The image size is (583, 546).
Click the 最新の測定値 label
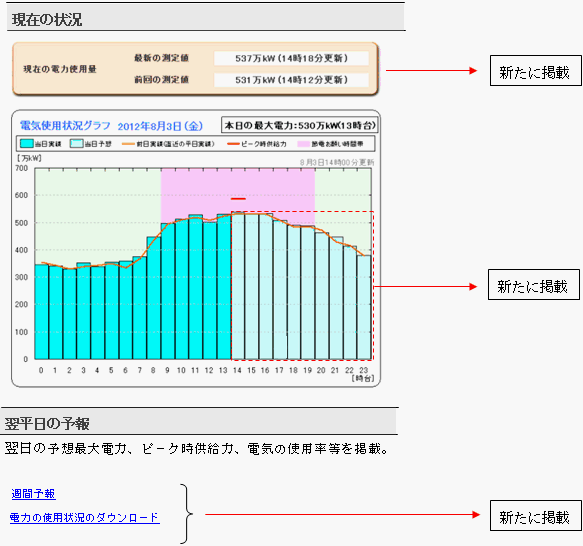(x=161, y=58)
